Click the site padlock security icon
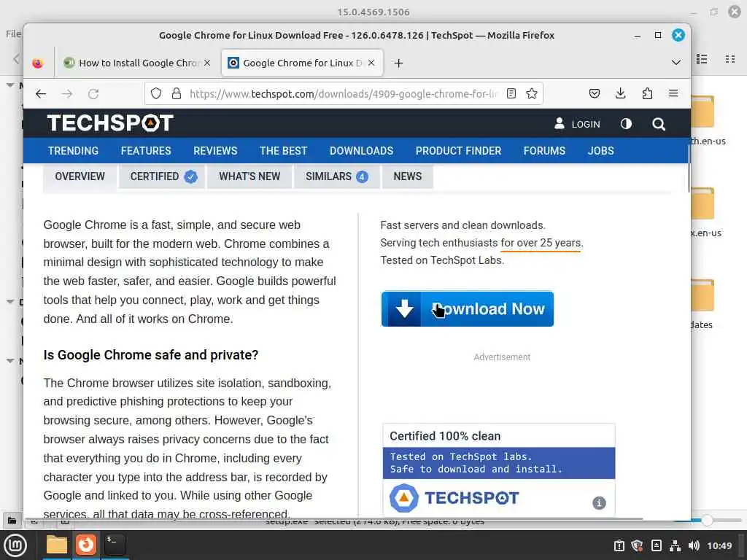747x560 pixels. tap(177, 93)
